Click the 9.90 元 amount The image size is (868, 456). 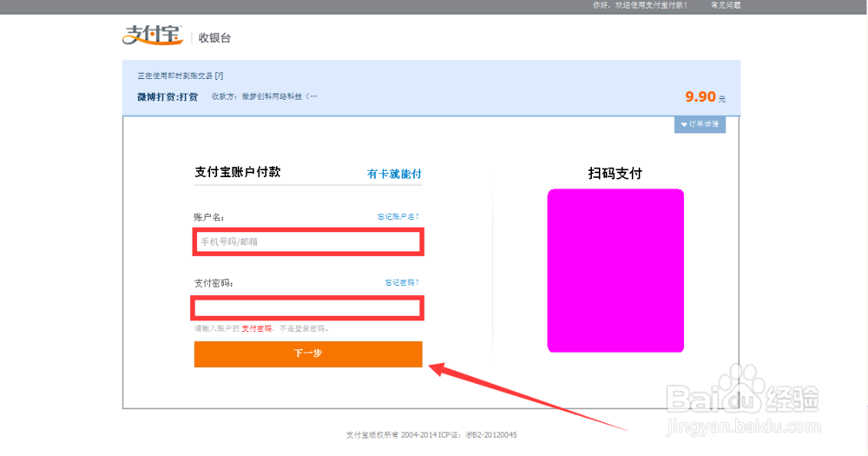coord(705,97)
